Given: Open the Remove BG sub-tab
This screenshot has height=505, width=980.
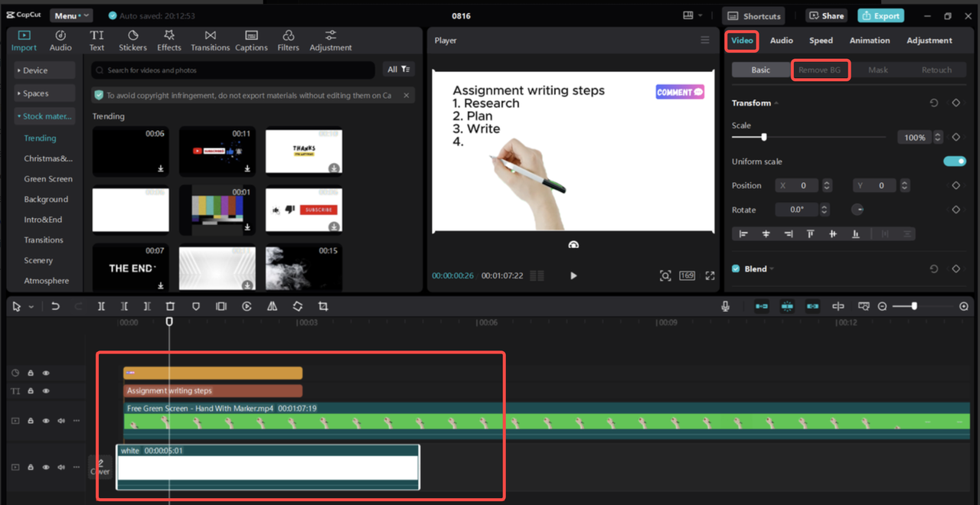Looking at the screenshot, I should coord(819,70).
